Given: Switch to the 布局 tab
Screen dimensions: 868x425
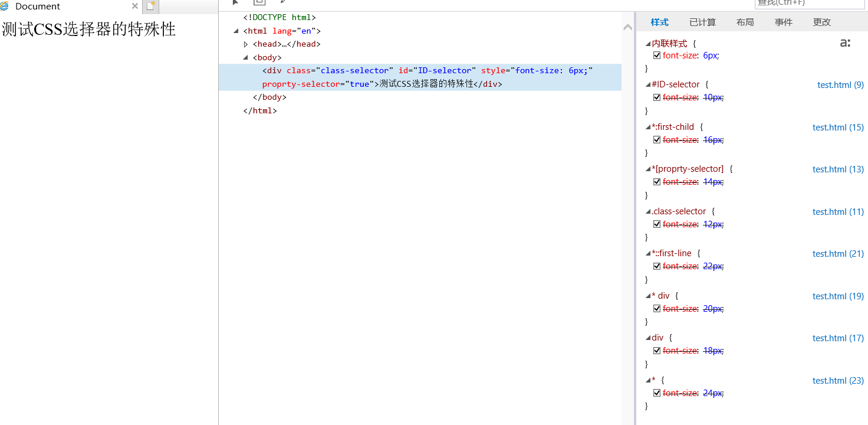Looking at the screenshot, I should click(745, 22).
